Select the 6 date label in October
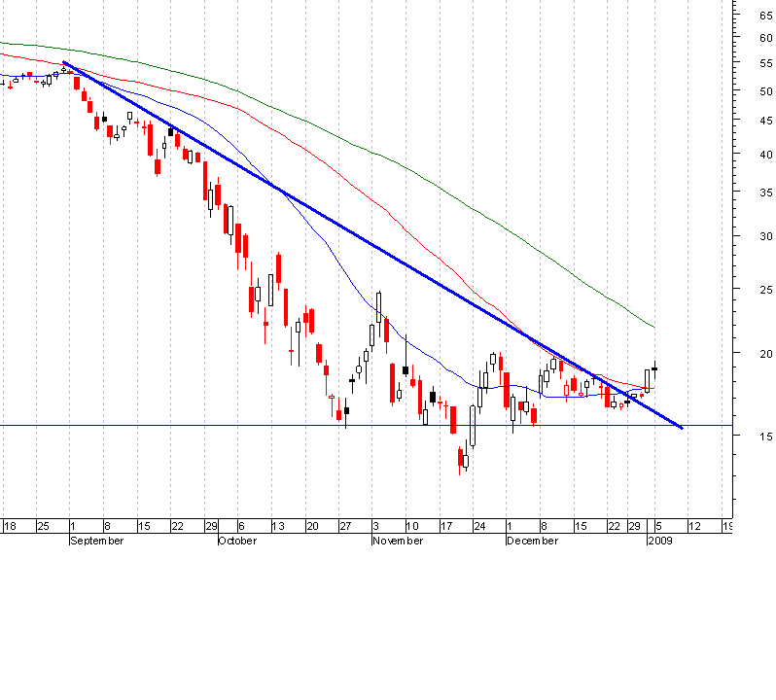 241,526
